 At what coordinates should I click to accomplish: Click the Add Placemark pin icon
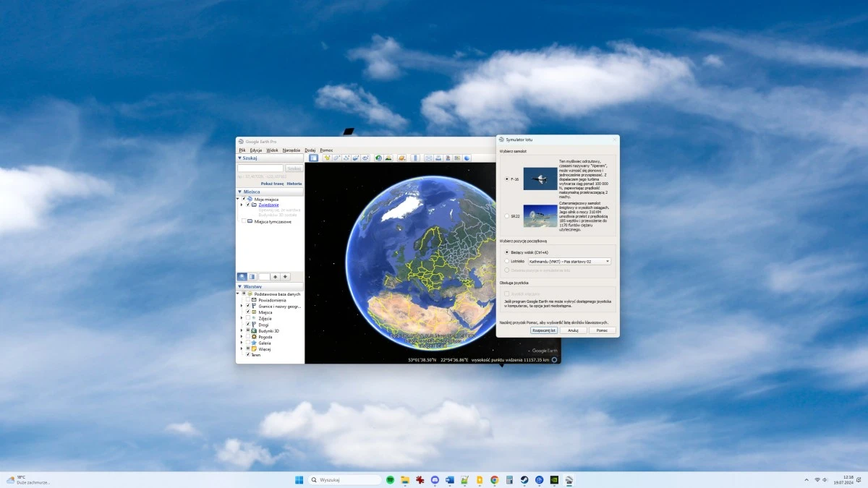[x=328, y=158]
